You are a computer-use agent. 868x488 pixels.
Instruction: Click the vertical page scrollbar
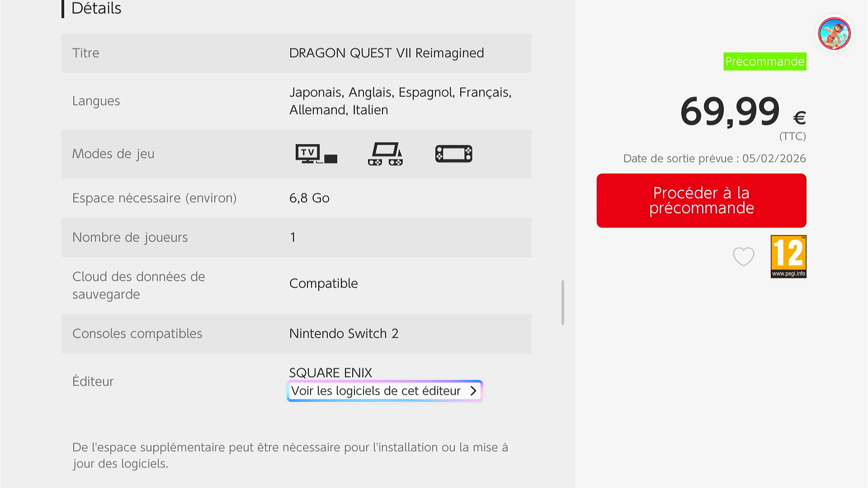(x=562, y=302)
